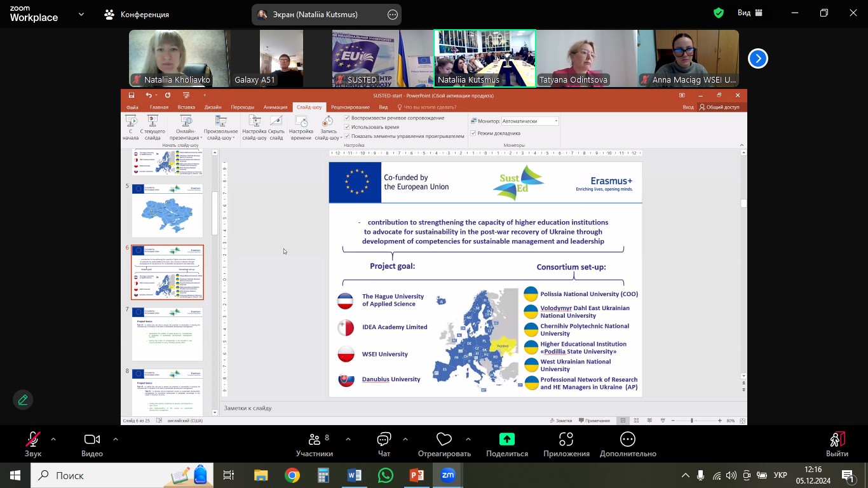Viewport: 868px width, 488px height.
Task: Click the Отреагировать reactions heart icon
Action: [x=444, y=444]
